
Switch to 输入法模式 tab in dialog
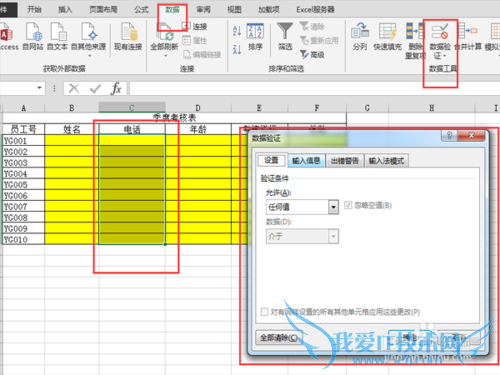click(x=386, y=161)
